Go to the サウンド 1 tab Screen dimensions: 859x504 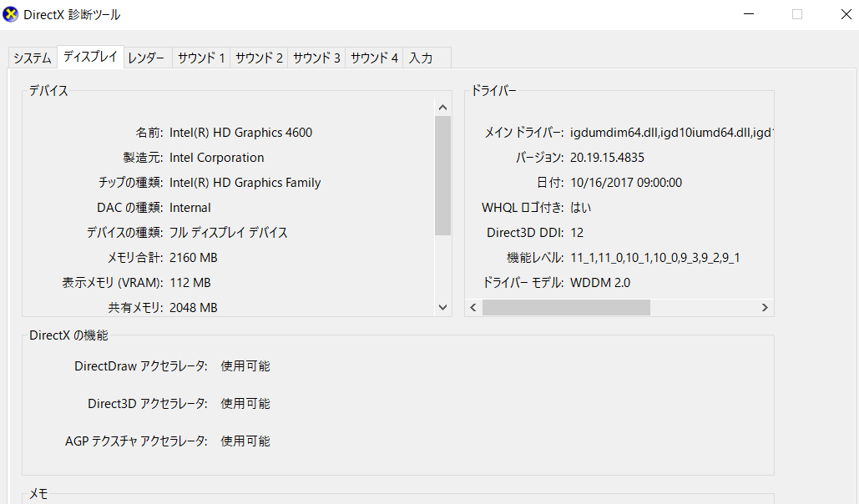[201, 58]
